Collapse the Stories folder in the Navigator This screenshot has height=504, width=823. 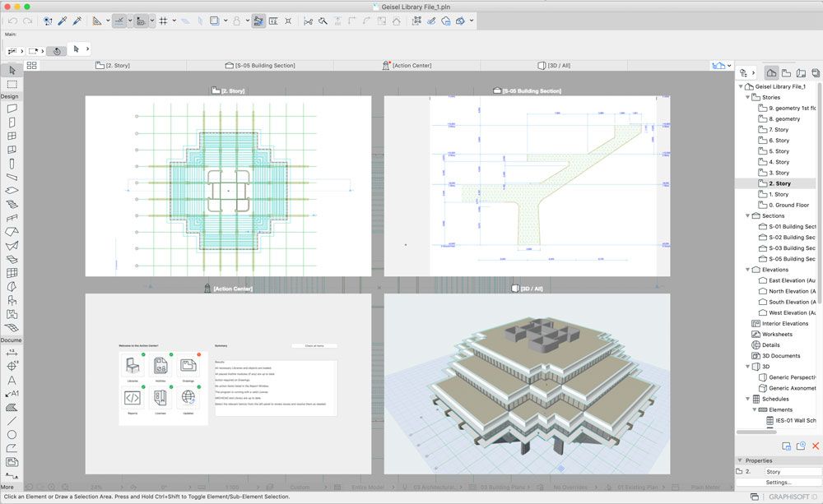click(748, 97)
